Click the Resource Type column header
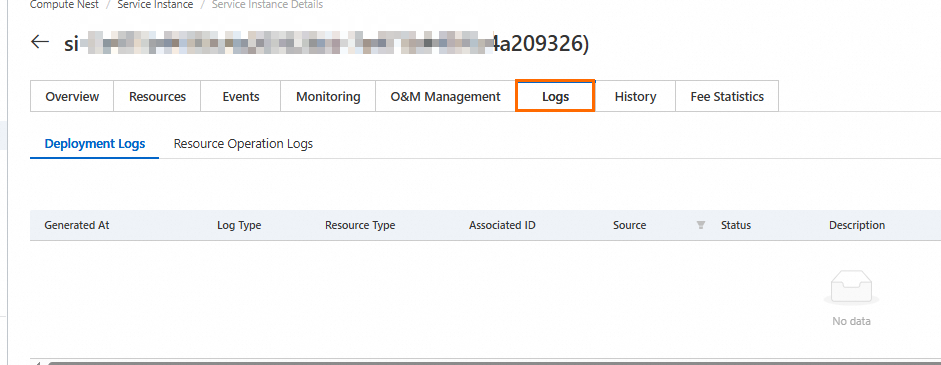This screenshot has height=365, width=941. [x=360, y=226]
